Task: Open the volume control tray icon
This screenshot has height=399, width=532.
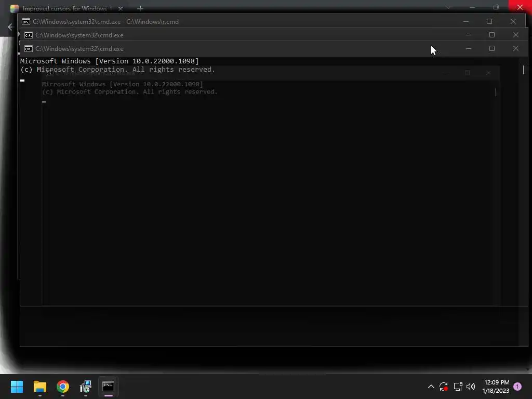Action: tap(471, 387)
